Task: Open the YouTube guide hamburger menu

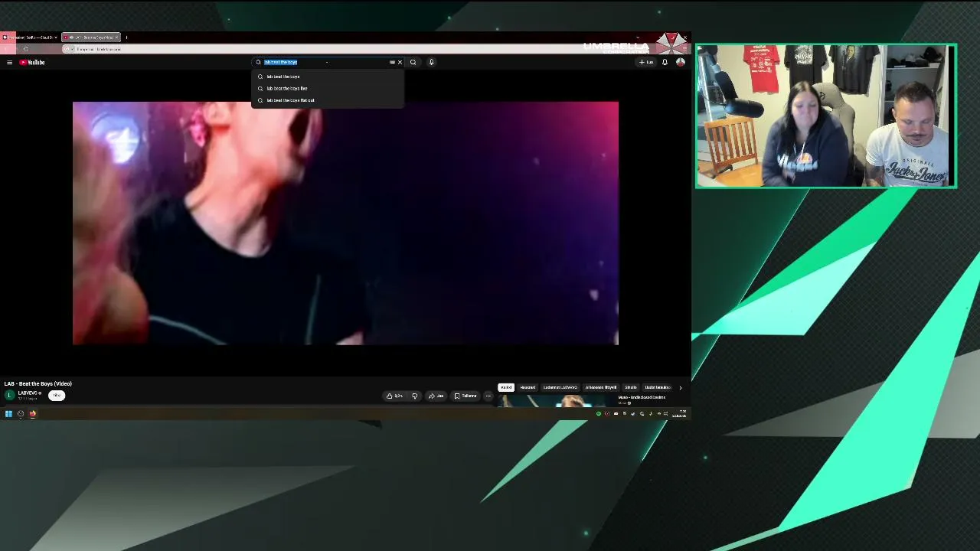Action: click(x=9, y=62)
